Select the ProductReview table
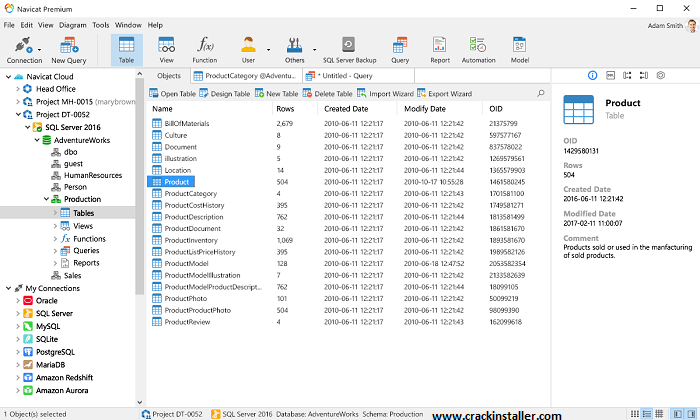Viewport: 700px width, 420px height. [x=187, y=322]
